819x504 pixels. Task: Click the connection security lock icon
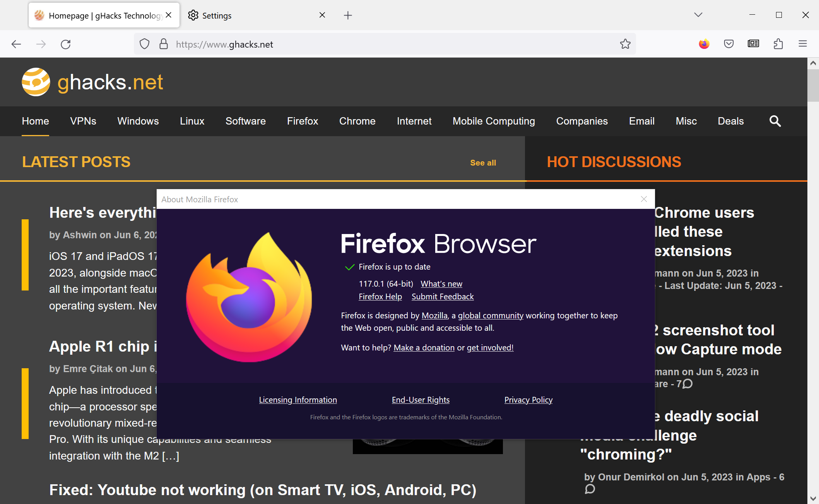tap(164, 44)
